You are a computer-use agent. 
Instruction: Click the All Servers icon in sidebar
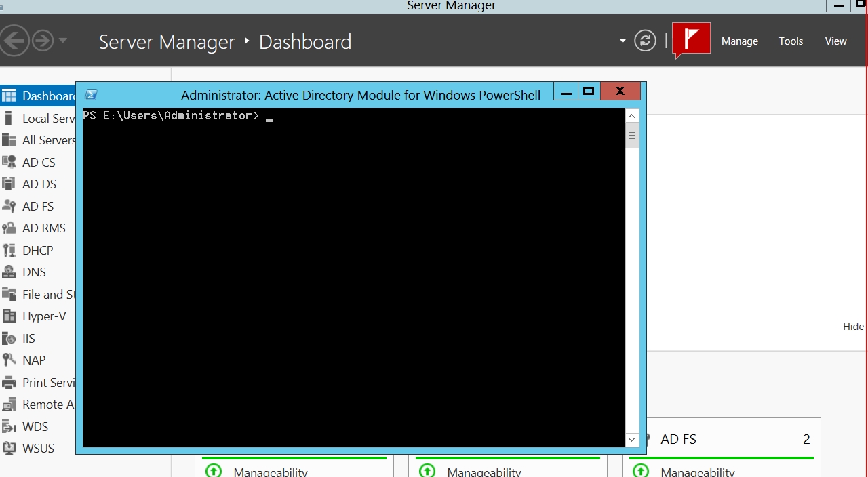(9, 140)
